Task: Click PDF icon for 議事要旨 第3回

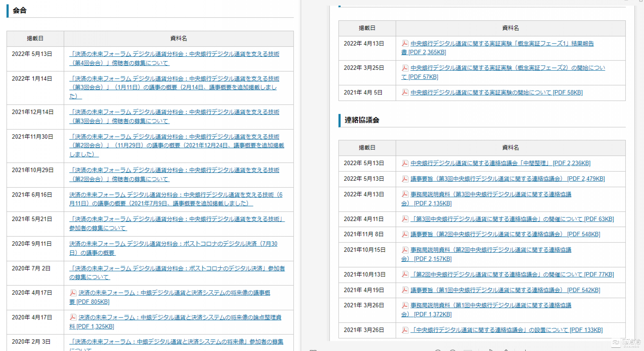Action: [405, 179]
